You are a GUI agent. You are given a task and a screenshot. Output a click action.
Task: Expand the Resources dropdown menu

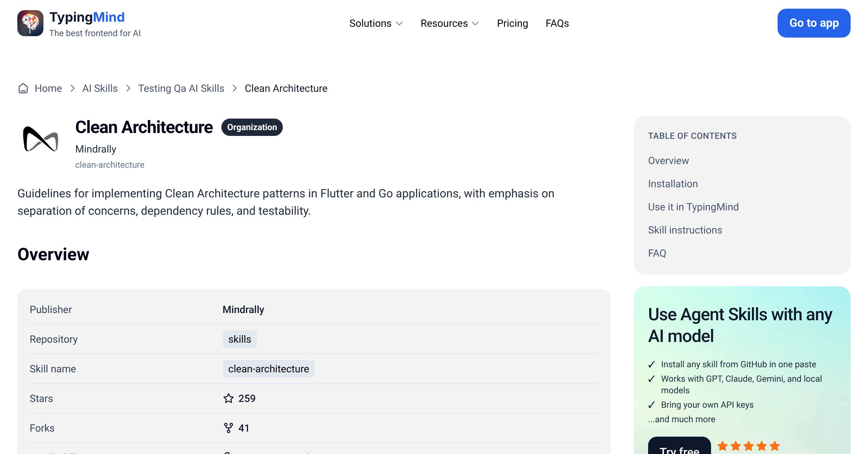450,23
